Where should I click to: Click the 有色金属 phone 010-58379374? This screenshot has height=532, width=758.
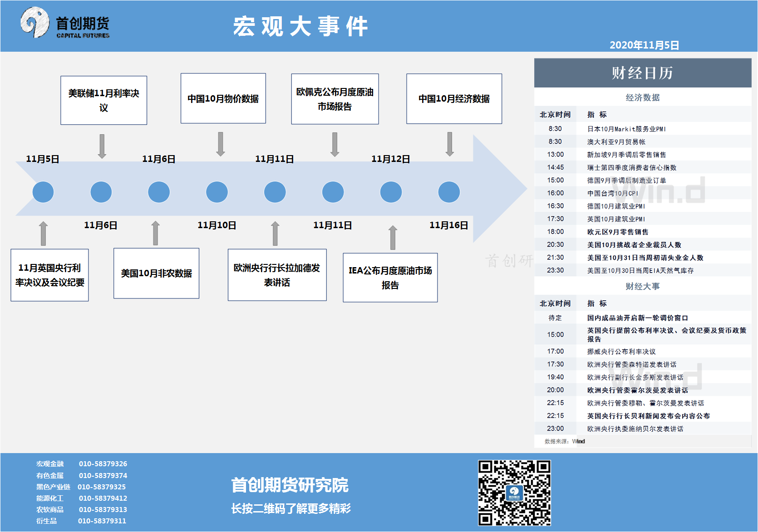[x=103, y=475]
